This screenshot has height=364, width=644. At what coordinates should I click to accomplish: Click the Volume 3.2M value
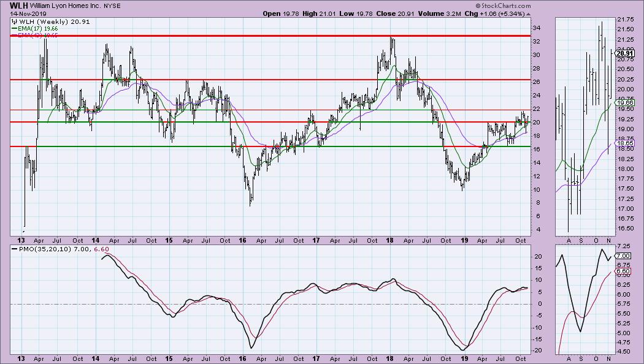click(439, 13)
